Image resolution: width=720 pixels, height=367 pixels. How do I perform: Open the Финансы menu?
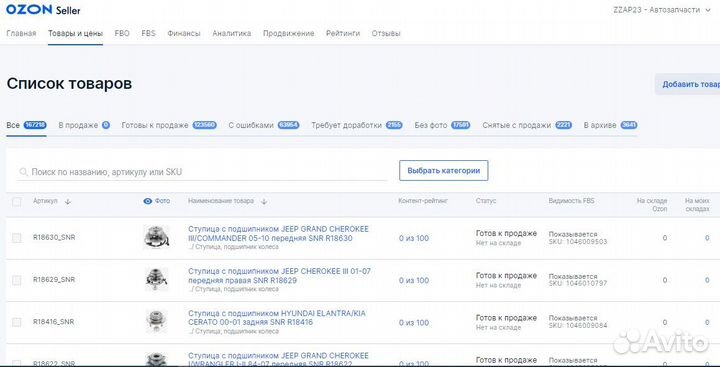click(x=184, y=34)
